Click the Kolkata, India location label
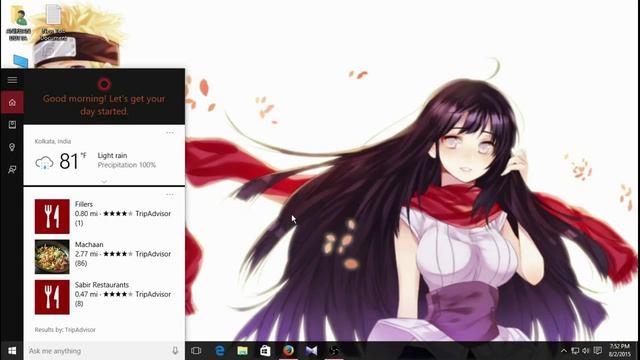Image resolution: width=640 pixels, height=360 pixels. [x=53, y=141]
